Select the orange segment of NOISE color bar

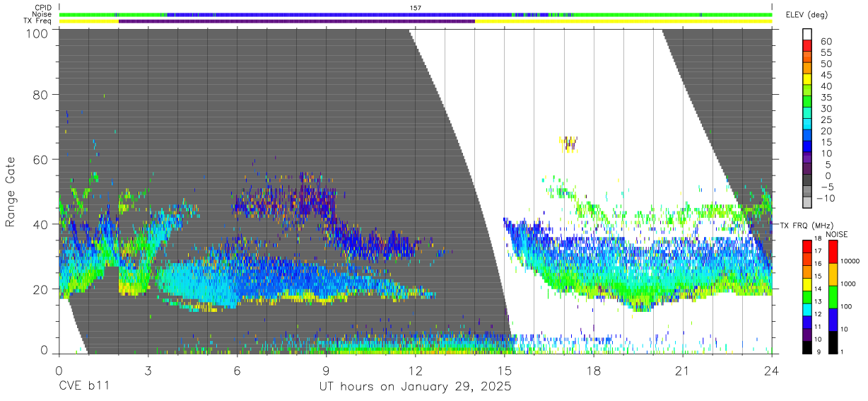point(833,274)
